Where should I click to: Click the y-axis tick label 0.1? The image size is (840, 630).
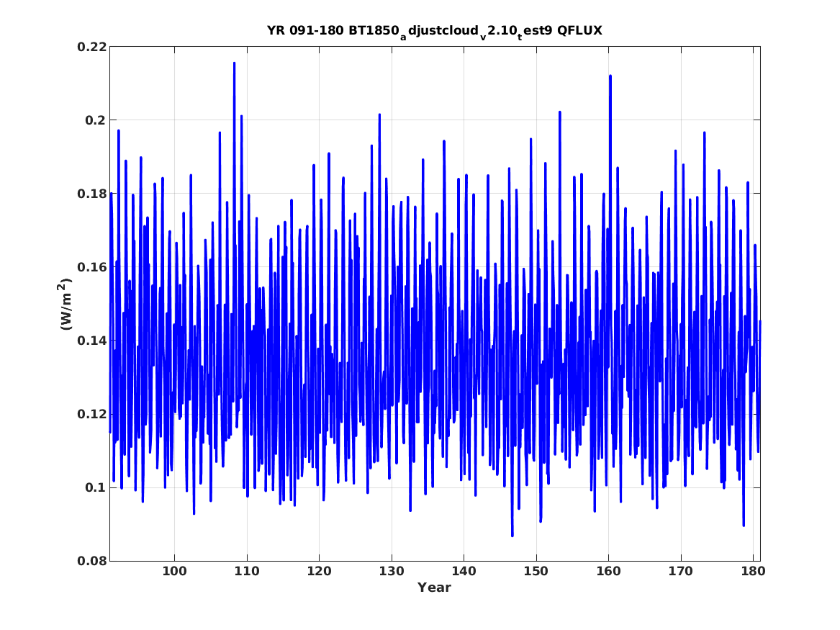(x=95, y=487)
